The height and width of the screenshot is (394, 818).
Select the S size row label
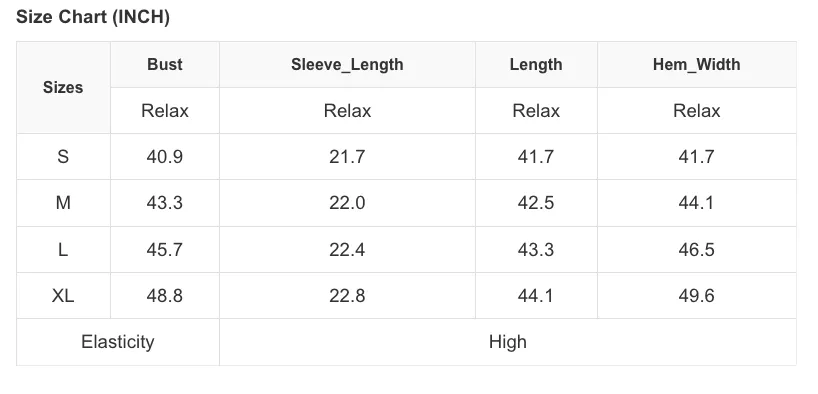[x=63, y=157]
